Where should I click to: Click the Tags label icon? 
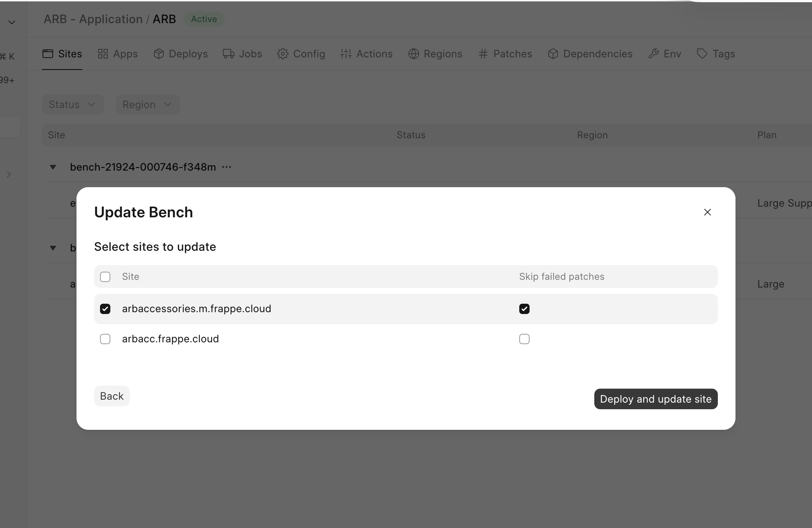(x=702, y=54)
